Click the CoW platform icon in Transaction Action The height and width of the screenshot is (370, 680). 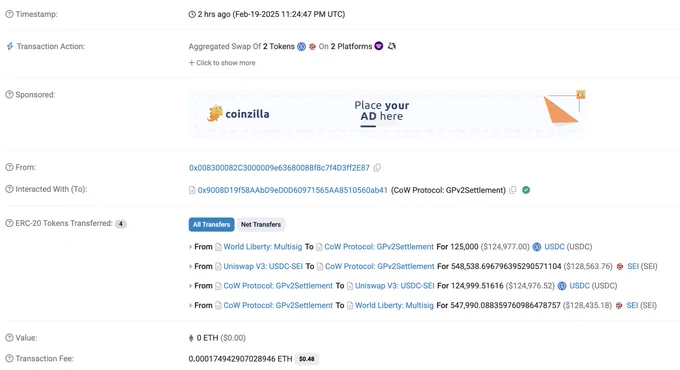[392, 46]
